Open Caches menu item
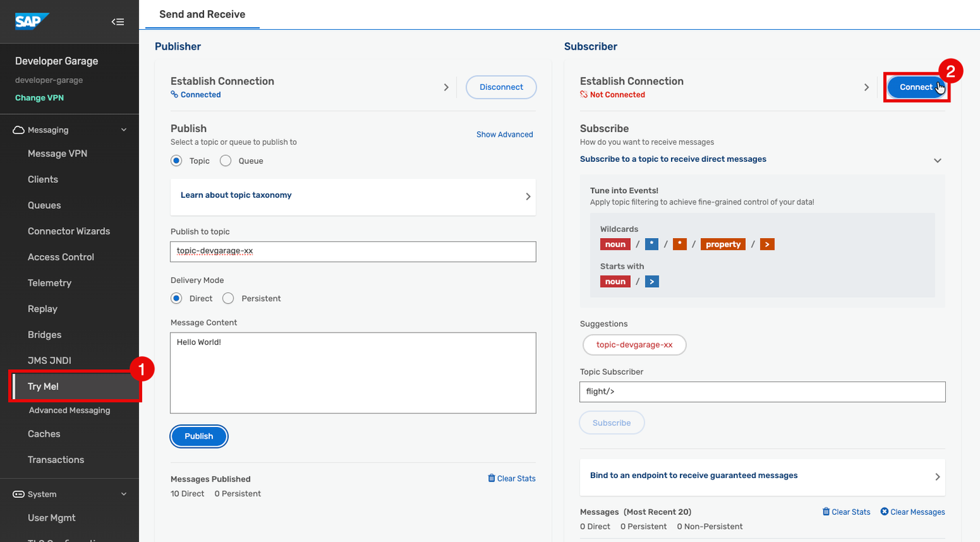980x542 pixels. point(44,434)
